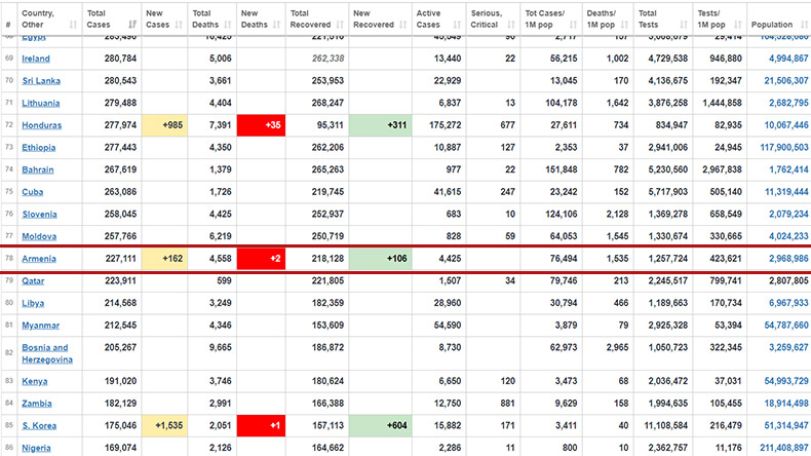
Task: Sort table by Total Cases sort icon
Action: pyautogui.click(x=132, y=24)
